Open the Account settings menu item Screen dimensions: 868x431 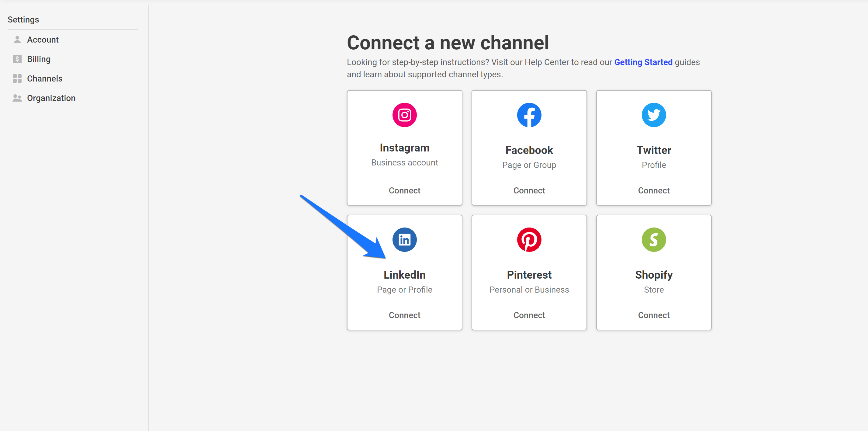pos(43,40)
